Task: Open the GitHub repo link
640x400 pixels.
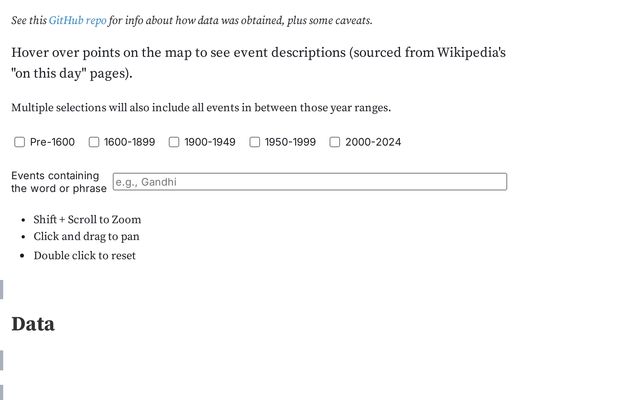Action: tap(77, 20)
